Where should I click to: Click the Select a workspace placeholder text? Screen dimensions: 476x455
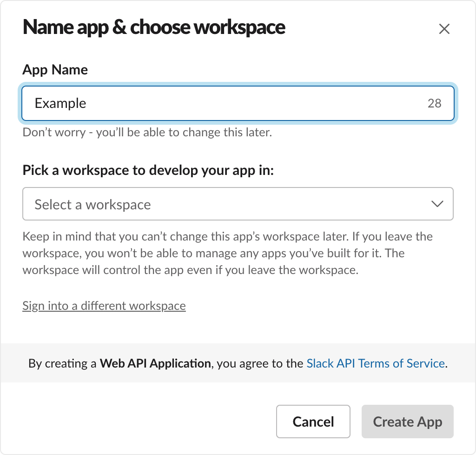[93, 204]
